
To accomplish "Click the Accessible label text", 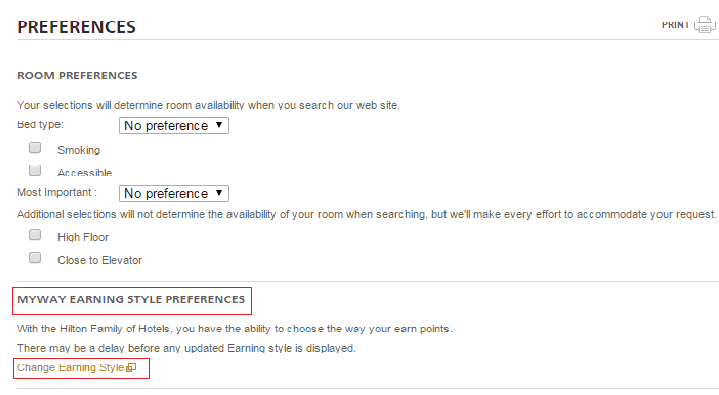I will (84, 172).
